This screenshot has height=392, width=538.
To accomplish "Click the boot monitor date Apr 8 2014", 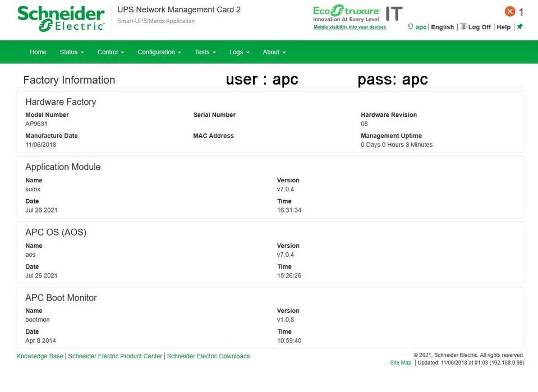I will (40, 340).
